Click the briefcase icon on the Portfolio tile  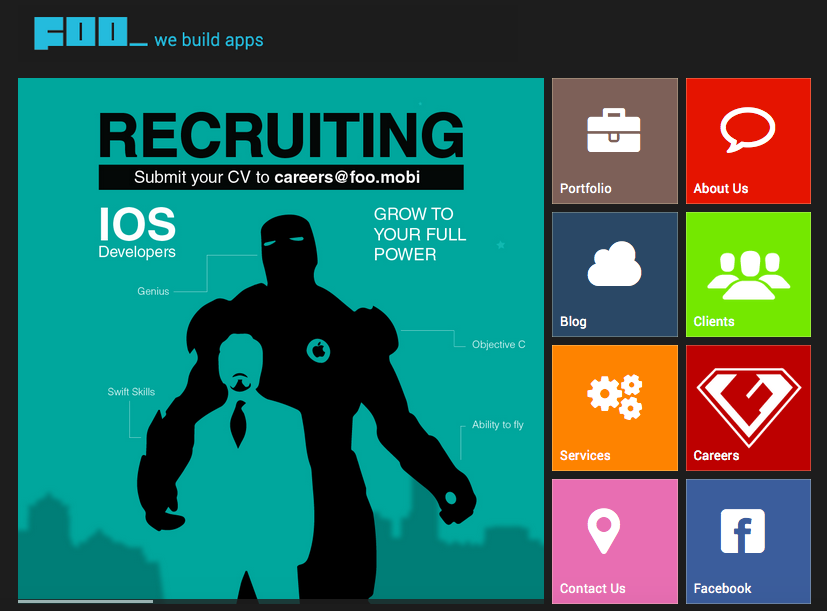tap(614, 130)
